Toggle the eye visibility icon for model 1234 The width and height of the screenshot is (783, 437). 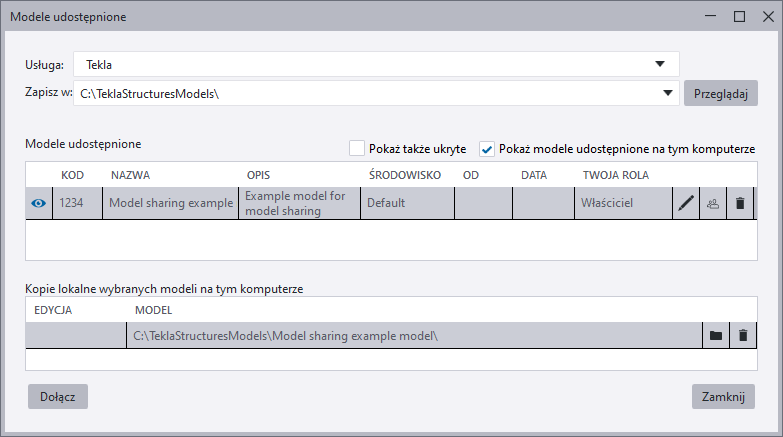pos(38,203)
